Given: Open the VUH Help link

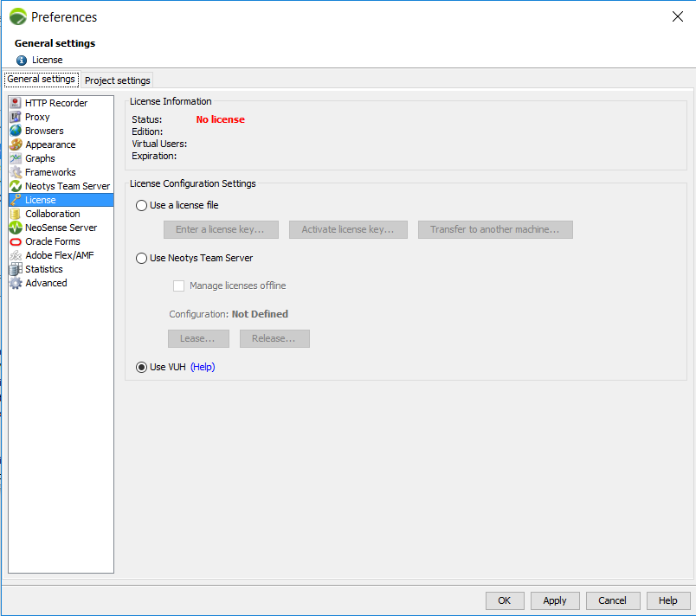Looking at the screenshot, I should pyautogui.click(x=203, y=367).
